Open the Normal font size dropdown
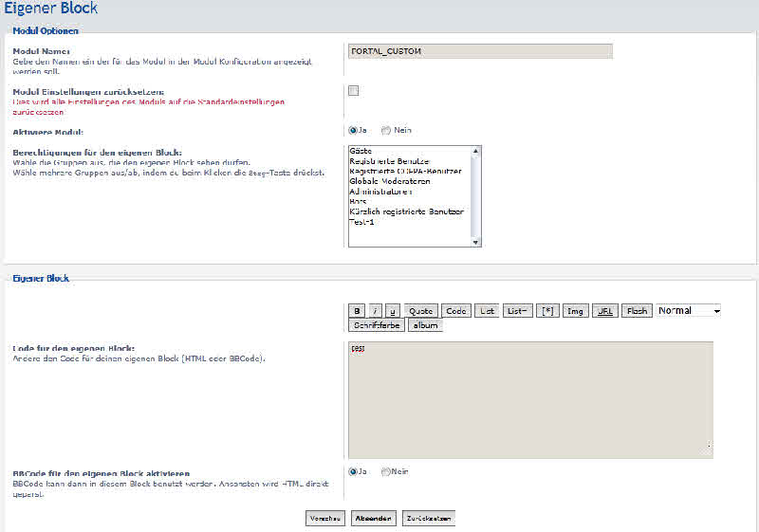 689,310
